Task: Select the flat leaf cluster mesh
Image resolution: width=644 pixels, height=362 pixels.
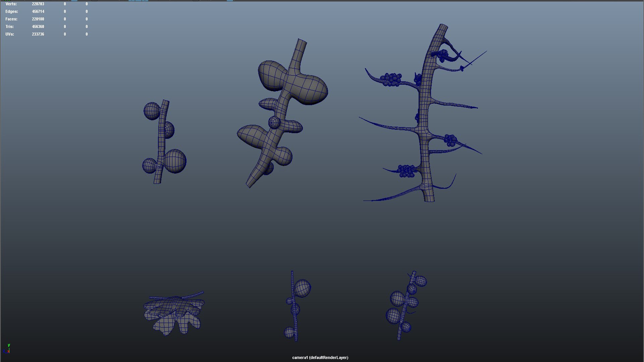Action: point(174,313)
